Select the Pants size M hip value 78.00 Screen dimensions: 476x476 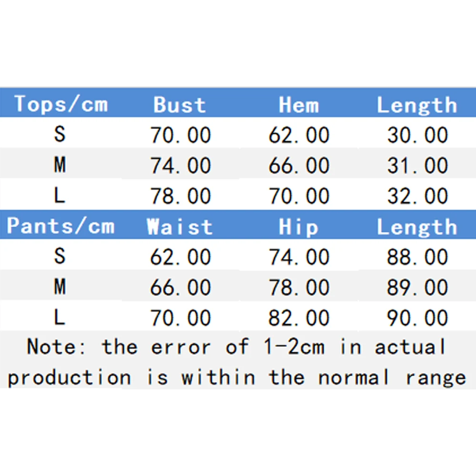point(299,288)
